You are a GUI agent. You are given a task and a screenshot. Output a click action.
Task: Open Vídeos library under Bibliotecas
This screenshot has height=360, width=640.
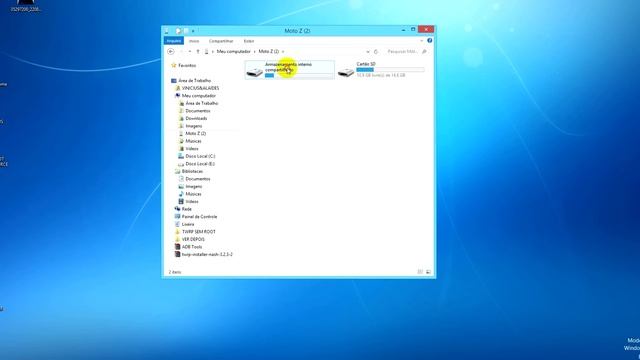coord(192,202)
